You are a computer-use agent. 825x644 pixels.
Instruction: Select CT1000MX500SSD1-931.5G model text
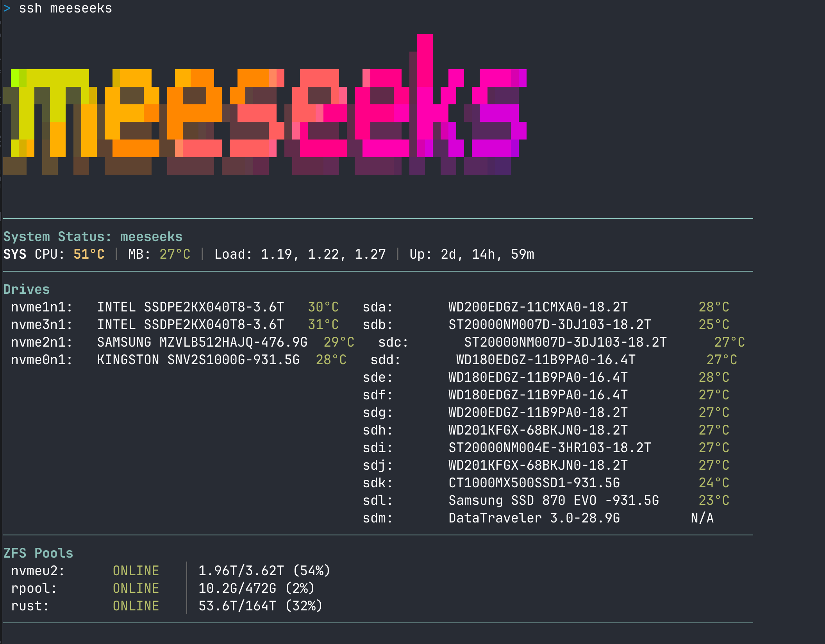534,483
